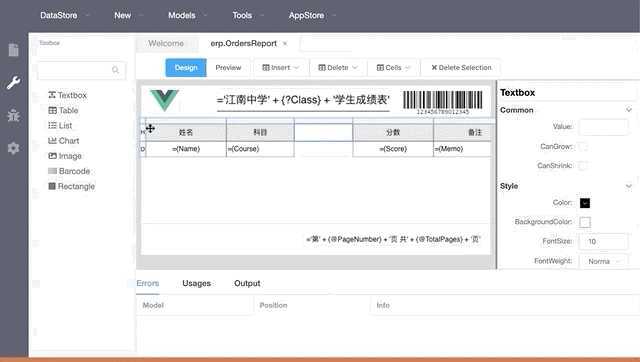Toggle the CanShrink checkbox
Image resolution: width=640 pixels, height=362 pixels.
584,166
